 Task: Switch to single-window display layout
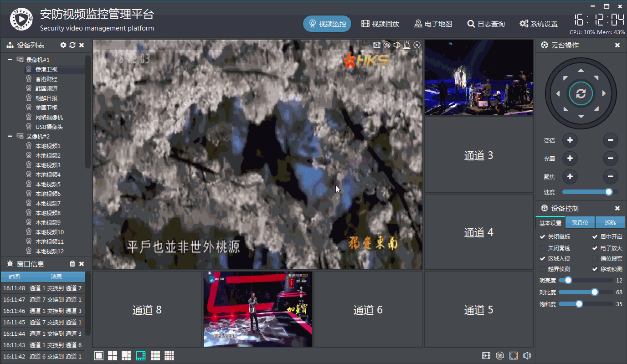(x=99, y=355)
